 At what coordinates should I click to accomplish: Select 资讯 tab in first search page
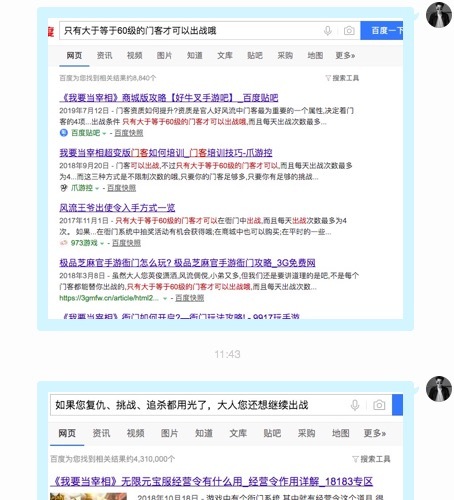tap(104, 55)
